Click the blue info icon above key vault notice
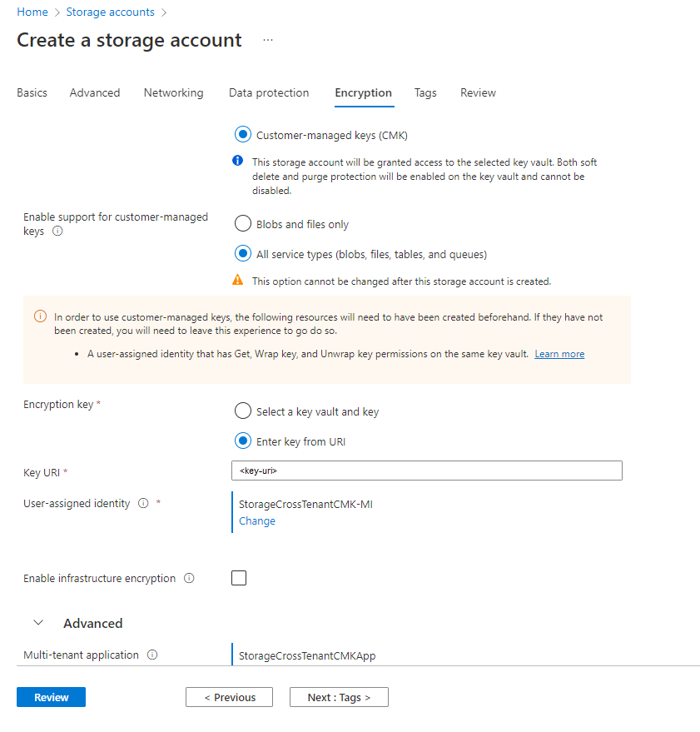Viewport: 700px width, 732px height. (x=239, y=161)
